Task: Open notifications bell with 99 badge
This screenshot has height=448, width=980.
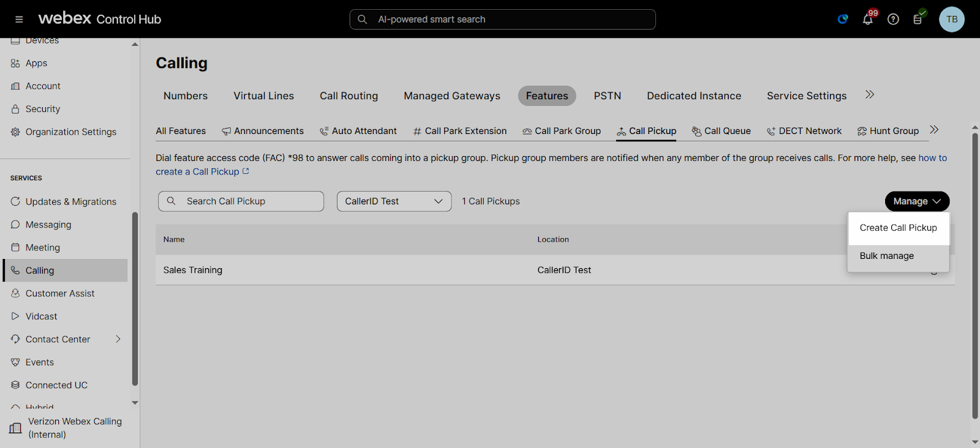Action: (868, 20)
